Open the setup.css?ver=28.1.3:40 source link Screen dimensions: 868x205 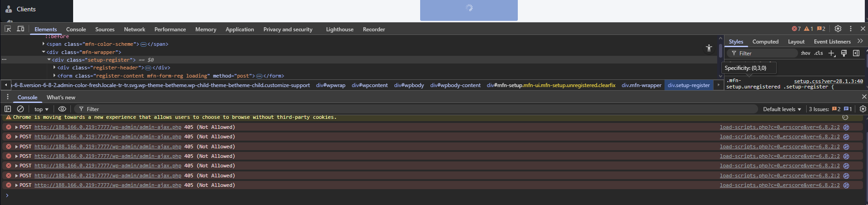(828, 81)
